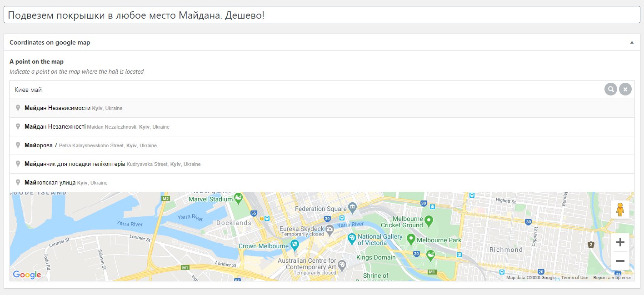Click into the post title field
Screen dimensions: 644x295
pos(322,15)
